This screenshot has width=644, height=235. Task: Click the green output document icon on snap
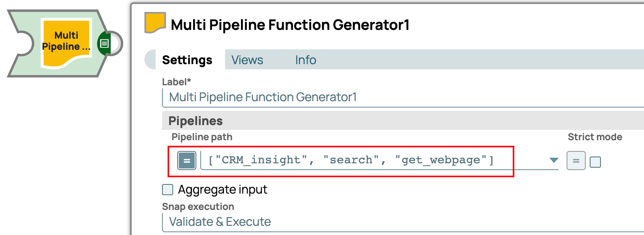105,43
